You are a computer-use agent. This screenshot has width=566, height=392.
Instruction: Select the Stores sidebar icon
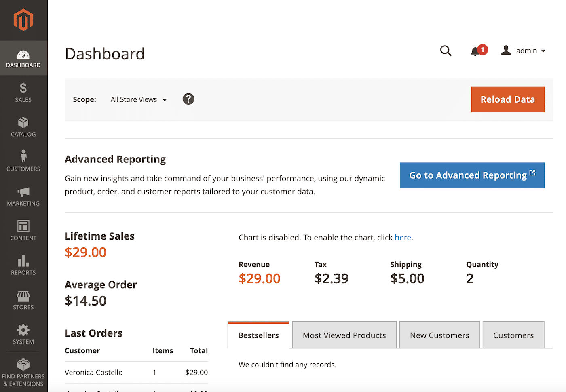point(23,299)
